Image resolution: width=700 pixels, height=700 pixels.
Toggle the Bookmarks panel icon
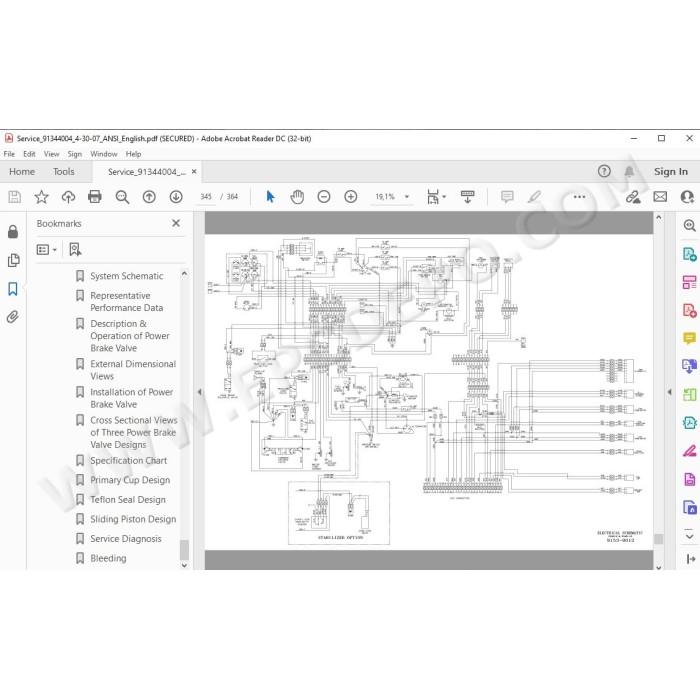click(x=13, y=289)
